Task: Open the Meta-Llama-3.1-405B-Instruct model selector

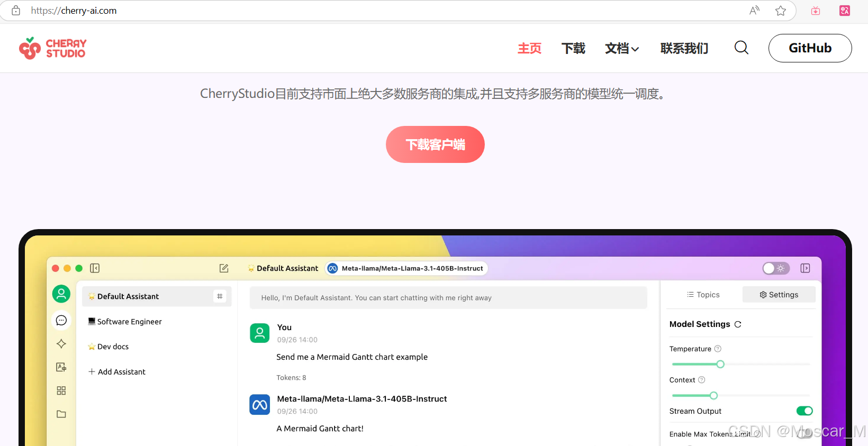Action: 406,268
